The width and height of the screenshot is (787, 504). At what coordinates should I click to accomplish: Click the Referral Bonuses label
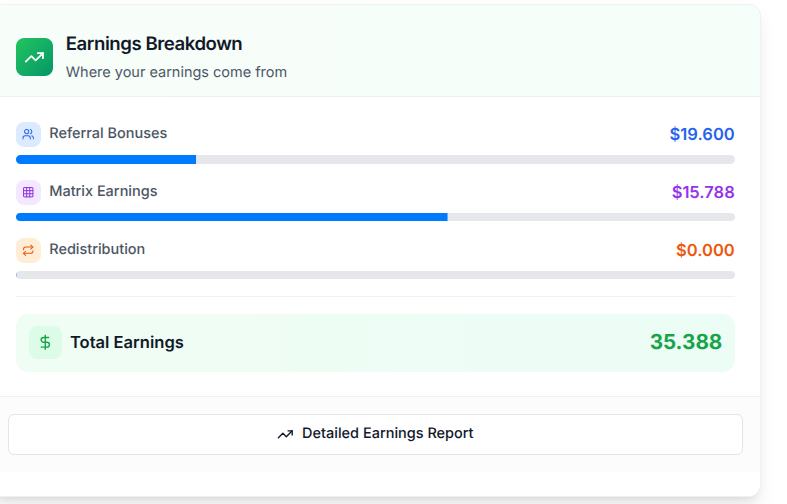108,133
